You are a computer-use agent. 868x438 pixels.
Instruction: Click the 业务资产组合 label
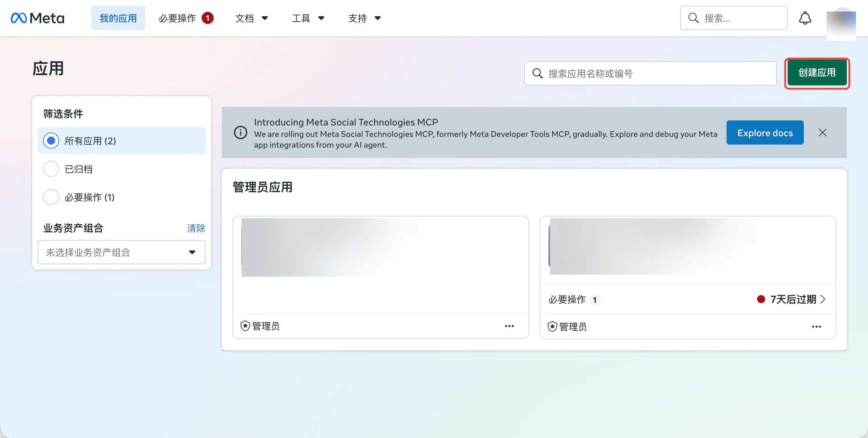click(x=73, y=228)
